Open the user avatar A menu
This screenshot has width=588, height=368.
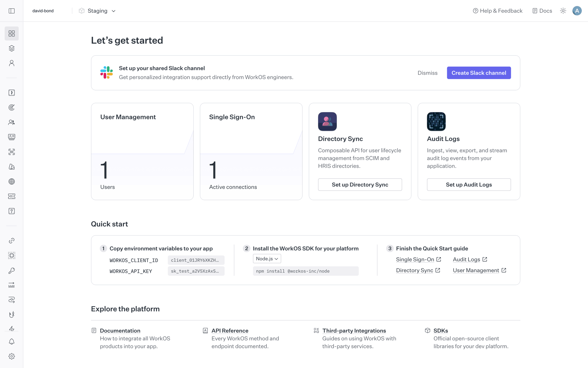click(x=577, y=11)
